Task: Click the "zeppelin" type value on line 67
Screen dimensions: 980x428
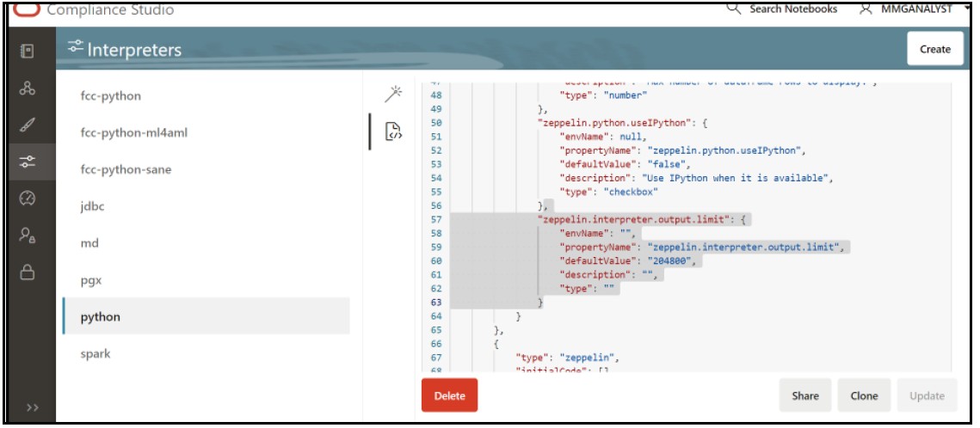Action: 588,358
